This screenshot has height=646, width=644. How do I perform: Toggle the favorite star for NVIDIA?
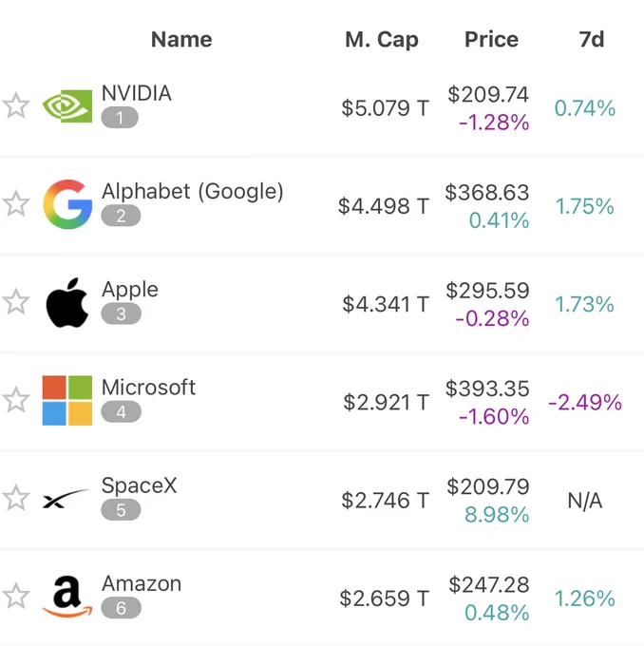(16, 105)
